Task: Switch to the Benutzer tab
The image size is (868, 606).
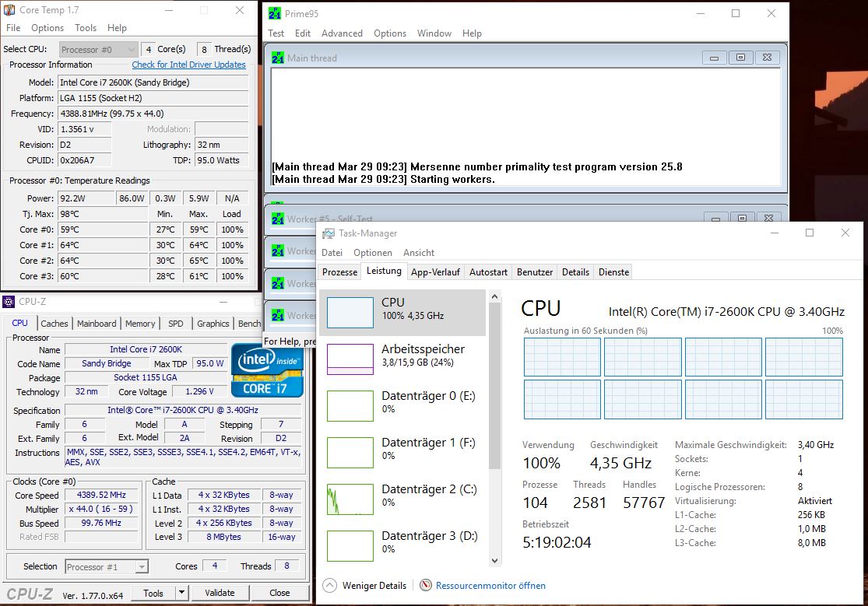Action: (x=535, y=271)
